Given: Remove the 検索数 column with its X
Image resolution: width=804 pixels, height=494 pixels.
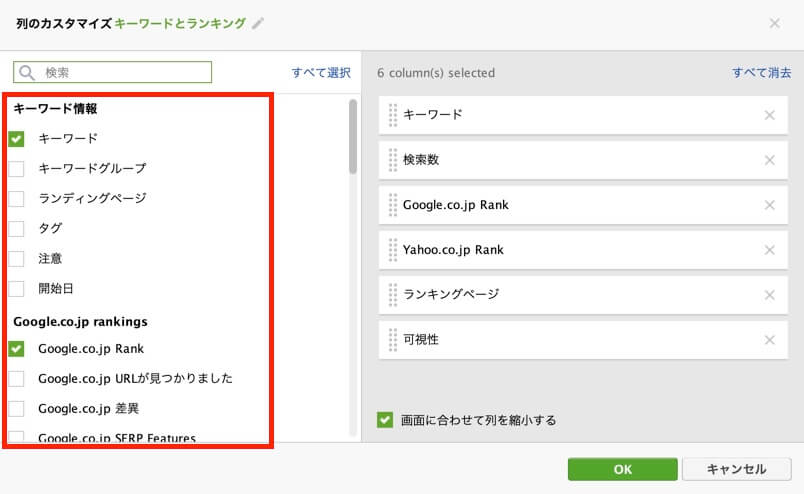Looking at the screenshot, I should [x=769, y=160].
